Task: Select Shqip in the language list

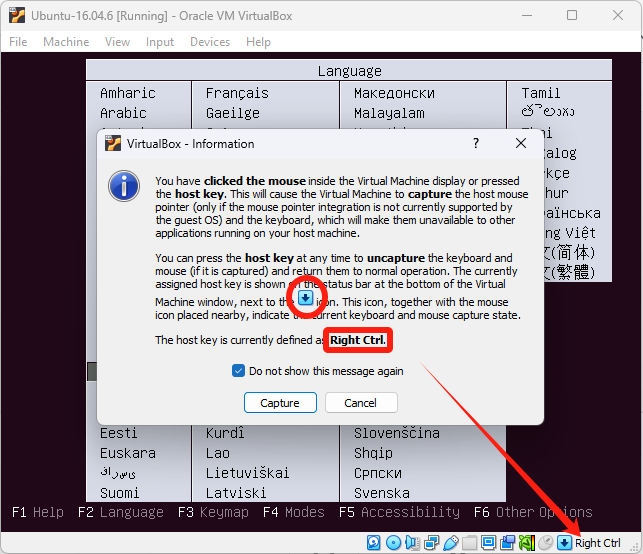Action: click(x=373, y=453)
